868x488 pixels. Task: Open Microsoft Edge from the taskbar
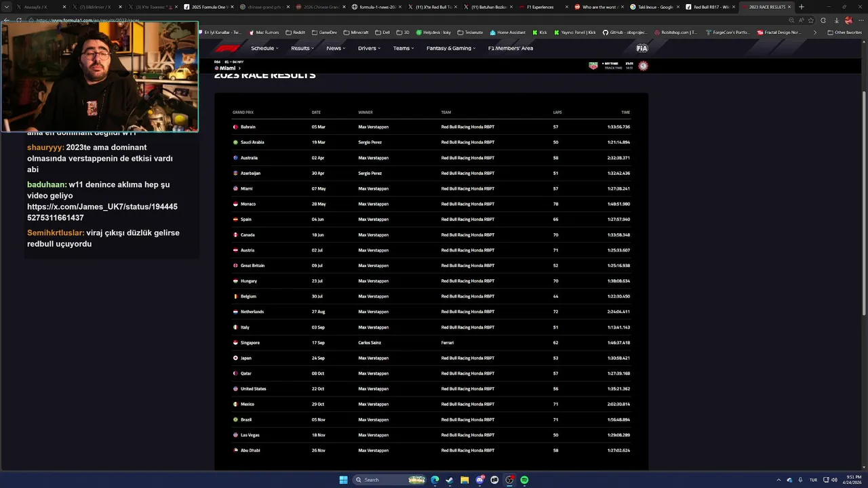[x=435, y=480]
